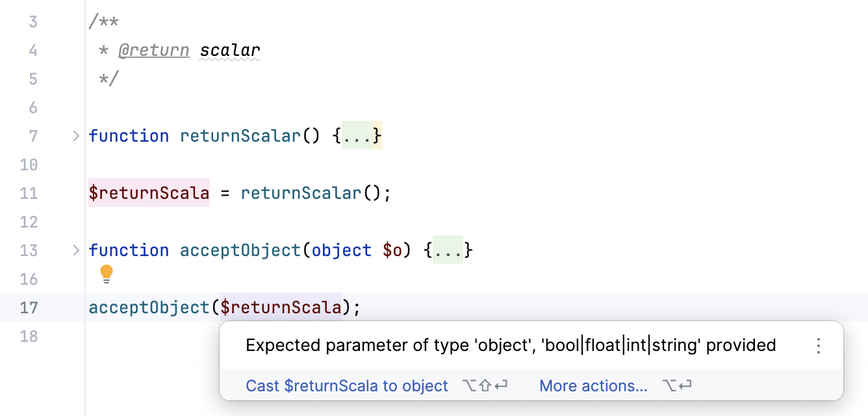Screen dimensions: 868x416
Task: Apply the 'Cast $returnScala to object' fix
Action: (x=347, y=386)
